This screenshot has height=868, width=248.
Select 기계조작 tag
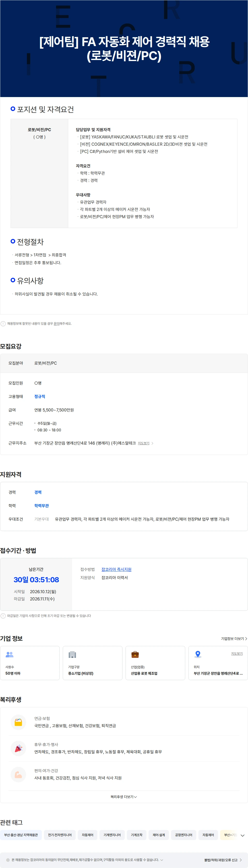point(137,835)
